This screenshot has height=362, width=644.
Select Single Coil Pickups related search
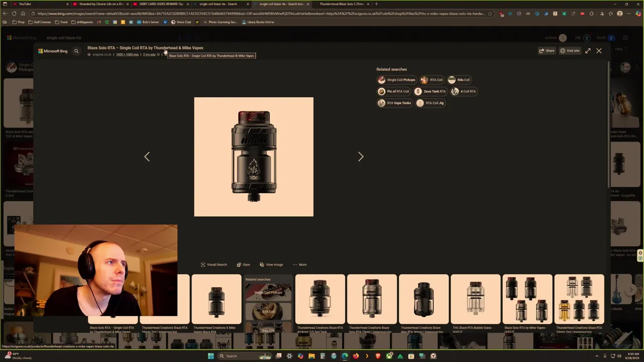(396, 79)
